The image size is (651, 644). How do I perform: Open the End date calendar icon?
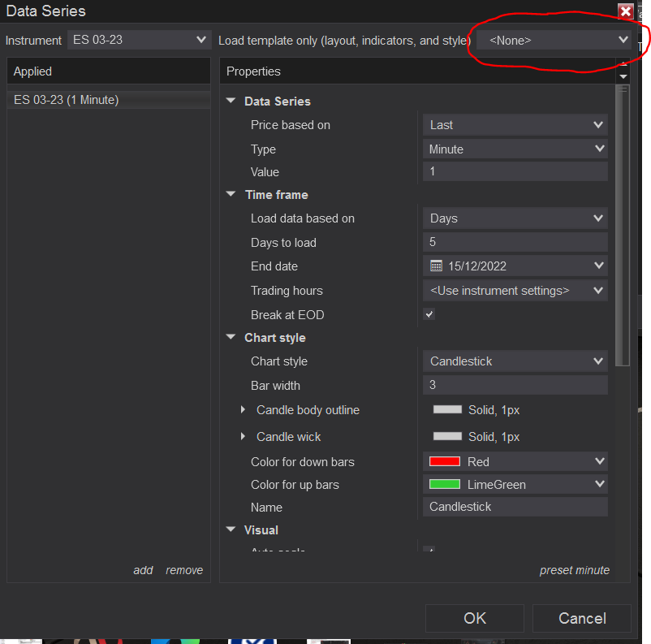click(436, 266)
